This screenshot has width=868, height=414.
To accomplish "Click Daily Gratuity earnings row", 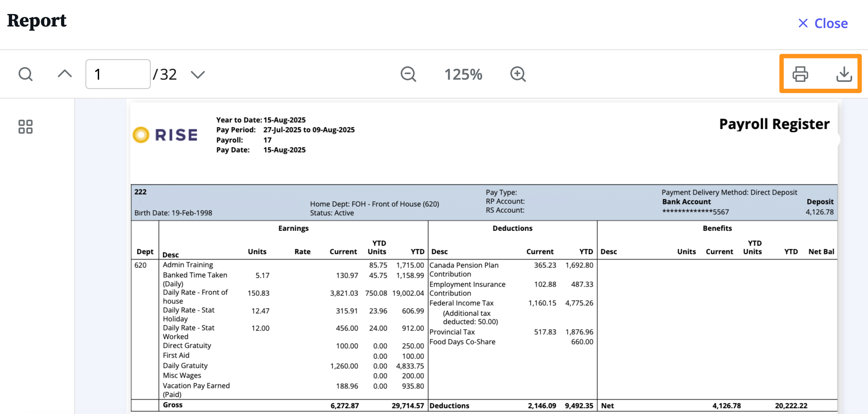I will click(x=293, y=365).
